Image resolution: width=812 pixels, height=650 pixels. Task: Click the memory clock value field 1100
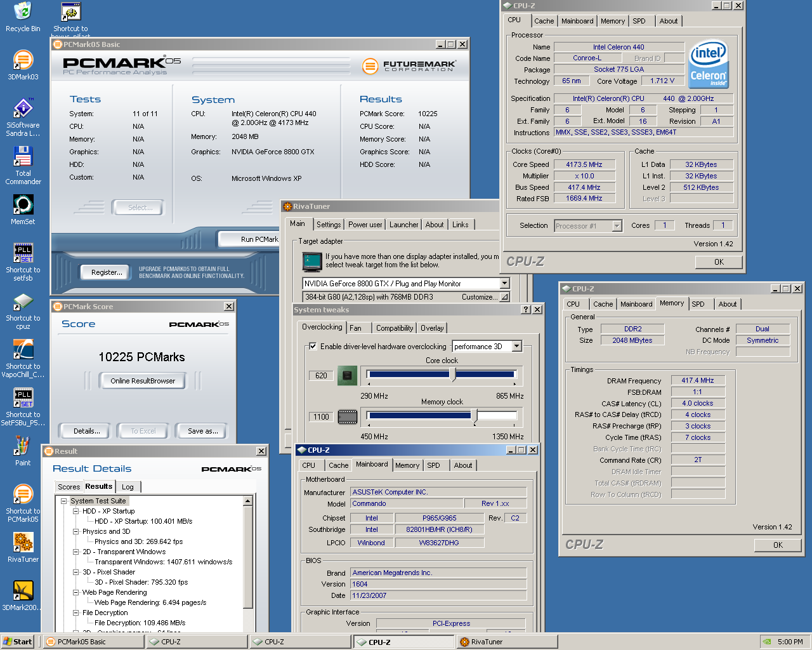tap(322, 417)
